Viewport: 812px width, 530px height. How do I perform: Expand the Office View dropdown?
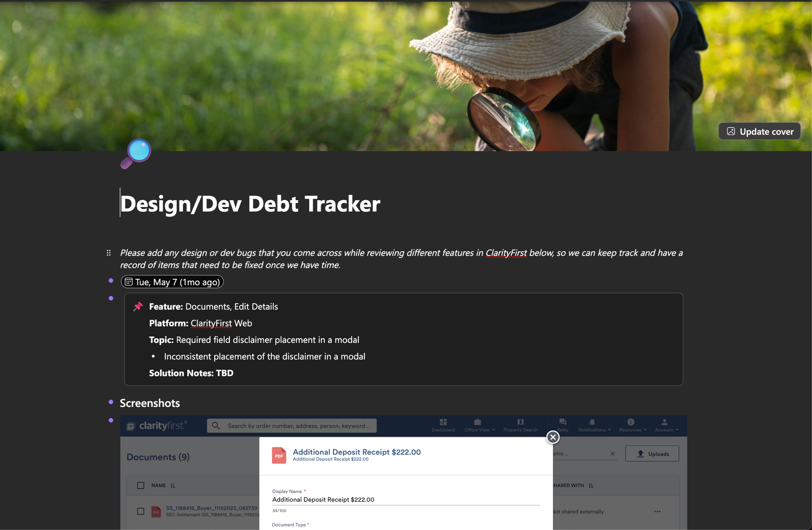(479, 425)
